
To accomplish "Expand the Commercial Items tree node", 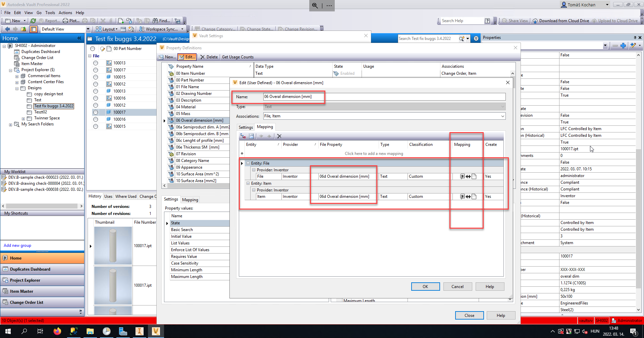I will click(x=17, y=76).
